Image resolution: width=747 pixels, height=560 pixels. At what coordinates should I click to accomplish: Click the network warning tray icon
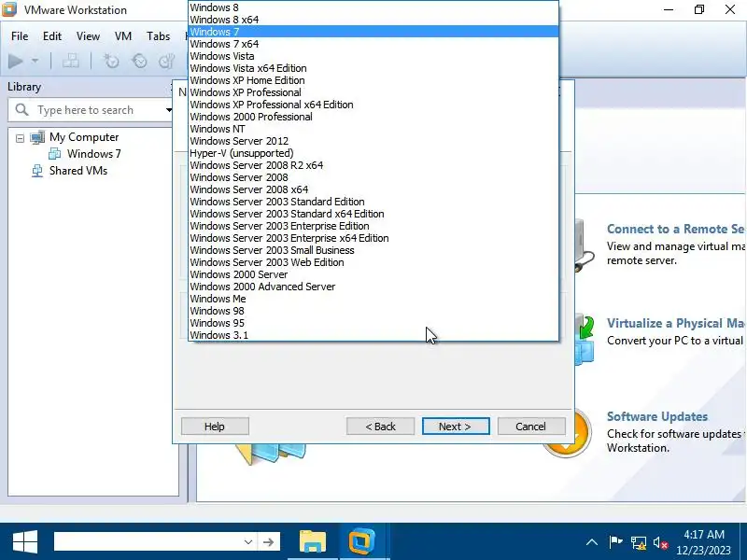click(x=639, y=542)
